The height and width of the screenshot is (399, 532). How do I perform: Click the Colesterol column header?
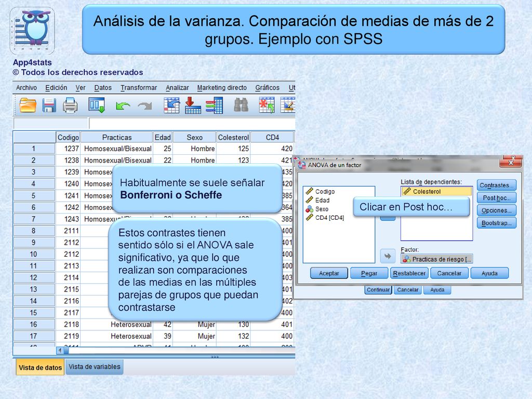coord(233,137)
